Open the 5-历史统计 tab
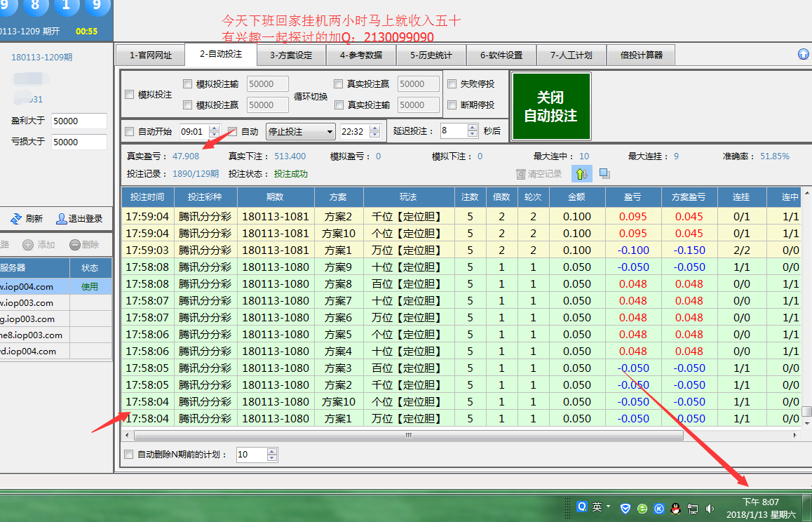 click(431, 55)
